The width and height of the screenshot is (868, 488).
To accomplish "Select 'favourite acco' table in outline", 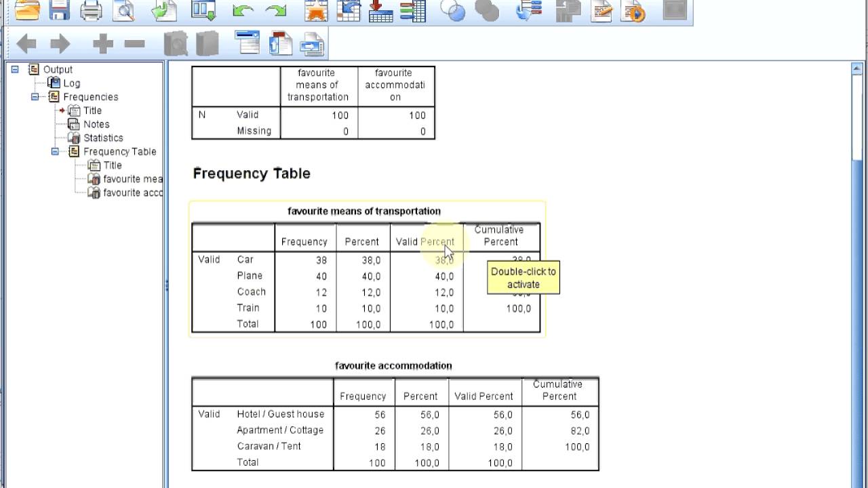I will pos(133,192).
